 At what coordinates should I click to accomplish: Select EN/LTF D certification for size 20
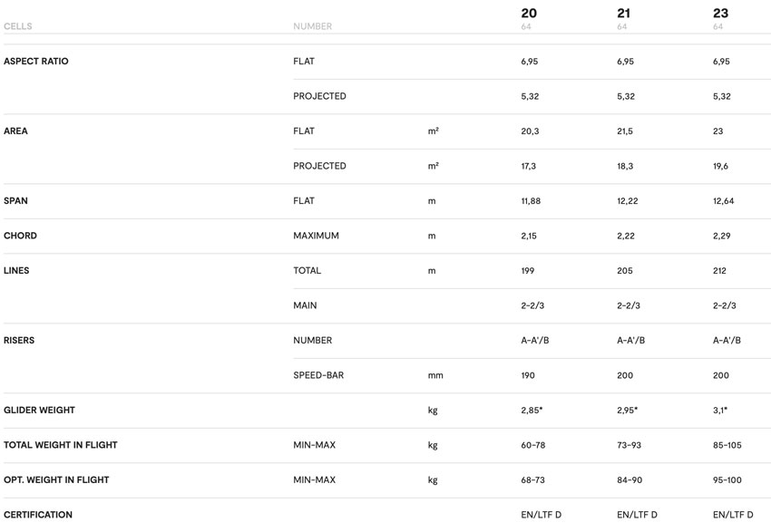tap(541, 515)
